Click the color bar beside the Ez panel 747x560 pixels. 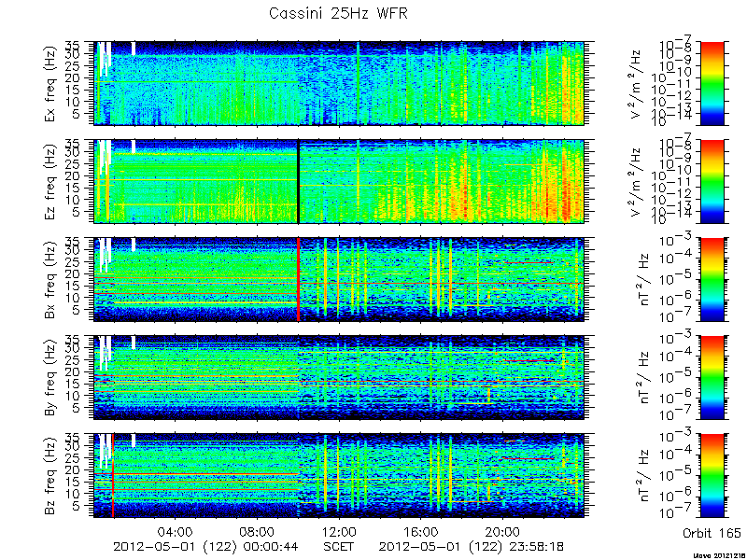[712, 181]
